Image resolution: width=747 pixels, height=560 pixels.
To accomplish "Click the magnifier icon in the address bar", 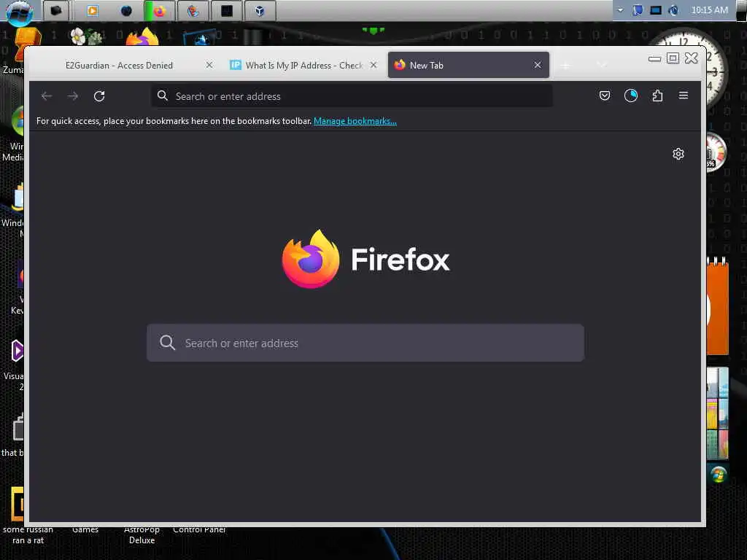I will (x=163, y=96).
